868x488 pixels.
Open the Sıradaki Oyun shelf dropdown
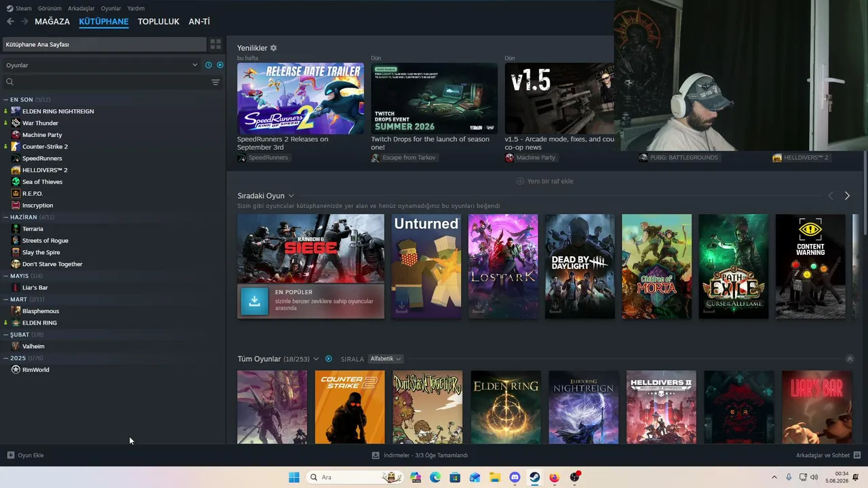(291, 196)
